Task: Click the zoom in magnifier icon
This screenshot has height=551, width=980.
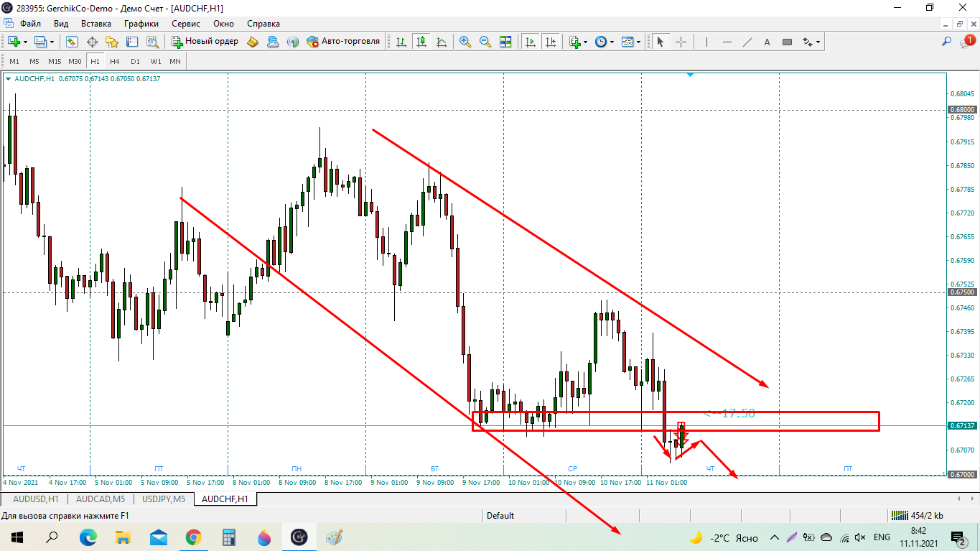Action: point(465,42)
